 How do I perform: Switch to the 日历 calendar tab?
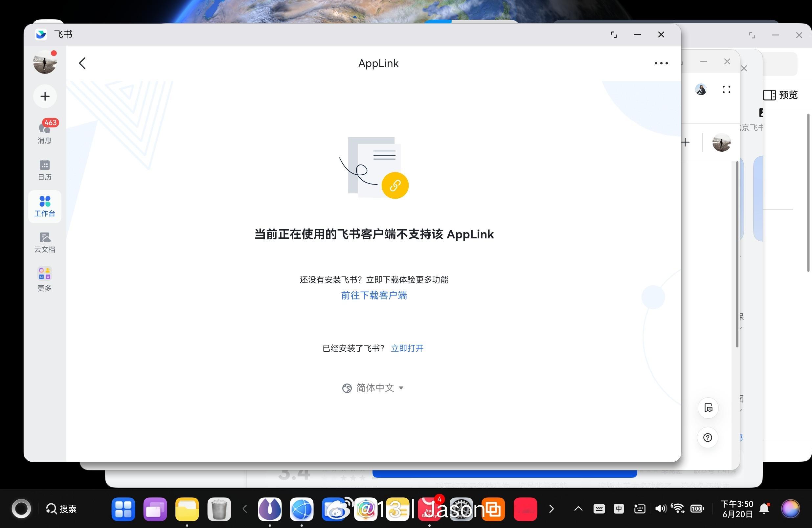tap(45, 170)
